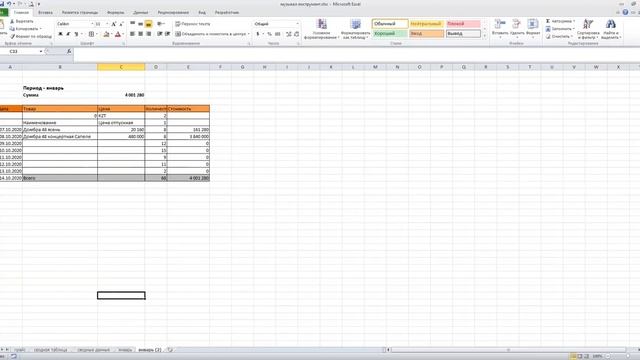
Task: Toggle bold formatting
Action: click(60, 34)
